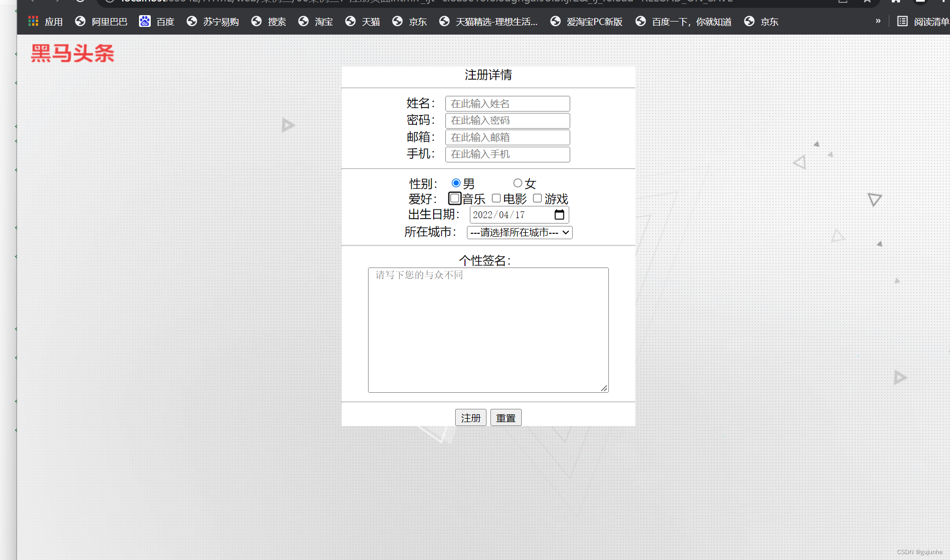Expand the bookmarks overflow chevron

(878, 21)
